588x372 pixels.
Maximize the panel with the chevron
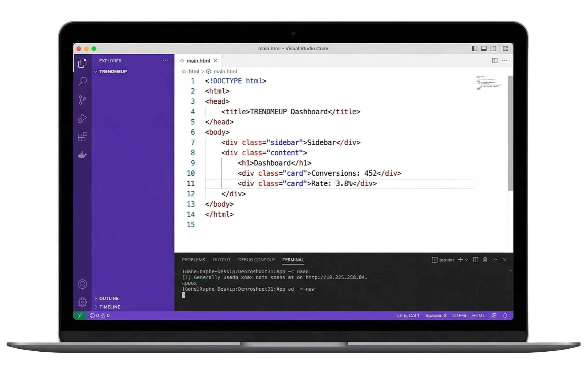(496, 260)
